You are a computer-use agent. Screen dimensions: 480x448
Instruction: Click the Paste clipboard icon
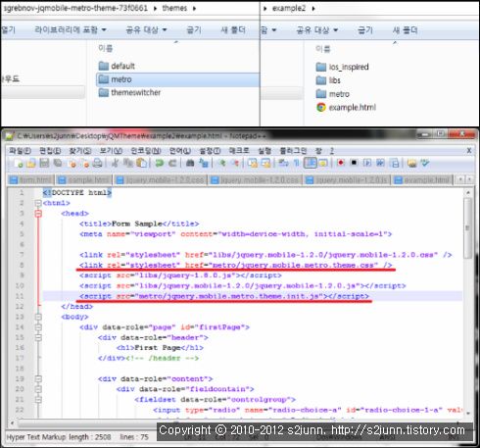pos(141,163)
